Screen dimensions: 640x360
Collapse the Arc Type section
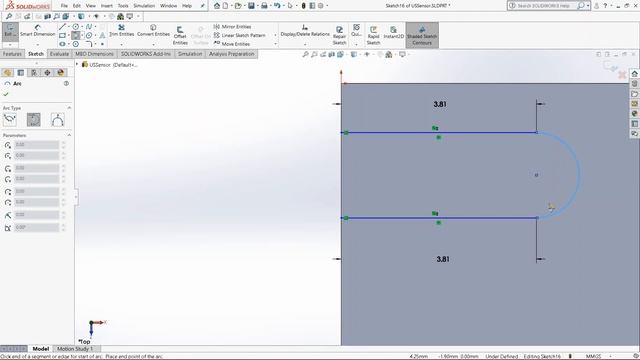pos(69,108)
